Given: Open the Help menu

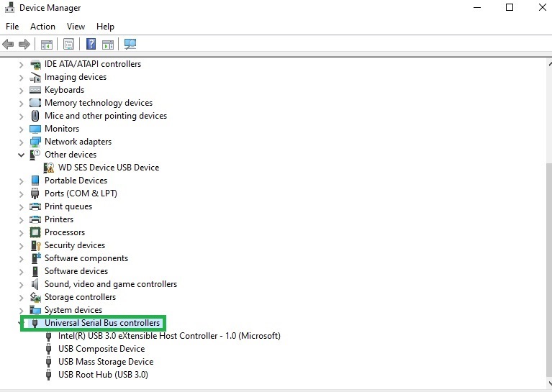Looking at the screenshot, I should [x=105, y=27].
